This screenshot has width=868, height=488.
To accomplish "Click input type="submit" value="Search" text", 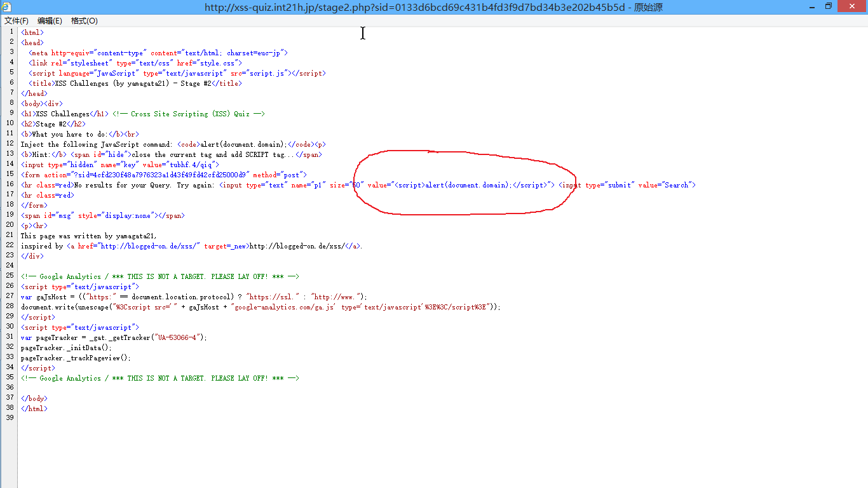I will click(627, 185).
